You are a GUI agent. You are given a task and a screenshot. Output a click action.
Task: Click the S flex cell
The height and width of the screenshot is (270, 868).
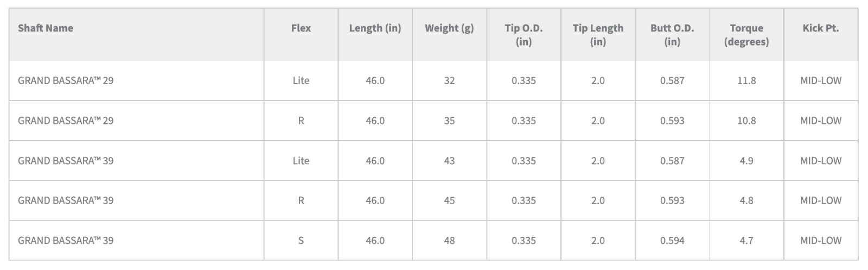[x=301, y=240]
